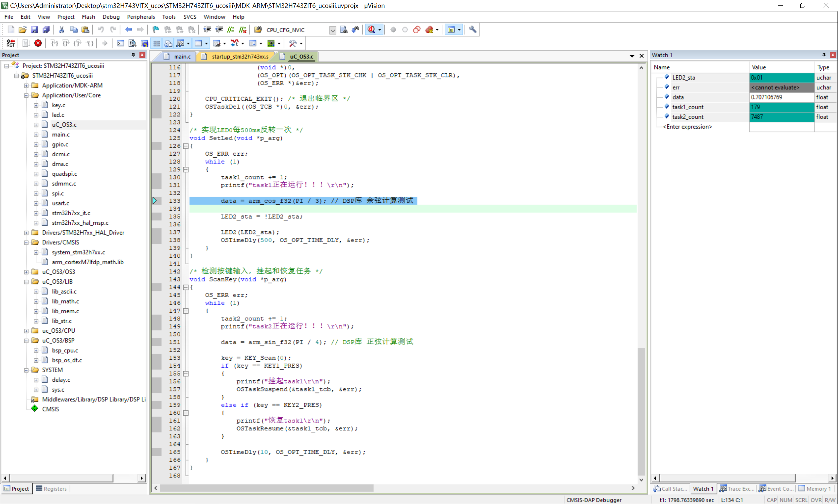This screenshot has height=504, width=838.
Task: Indent selected lines using the indent icon
Action: (x=207, y=30)
